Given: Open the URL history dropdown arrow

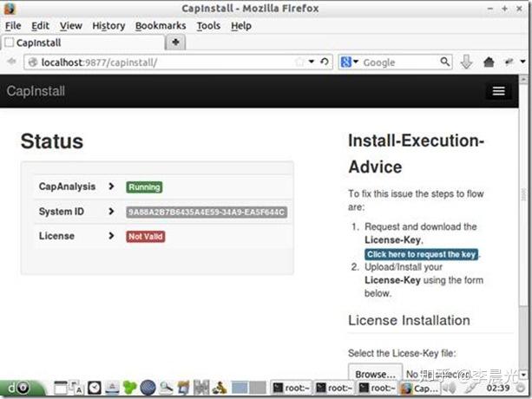Looking at the screenshot, I should click(x=312, y=62).
